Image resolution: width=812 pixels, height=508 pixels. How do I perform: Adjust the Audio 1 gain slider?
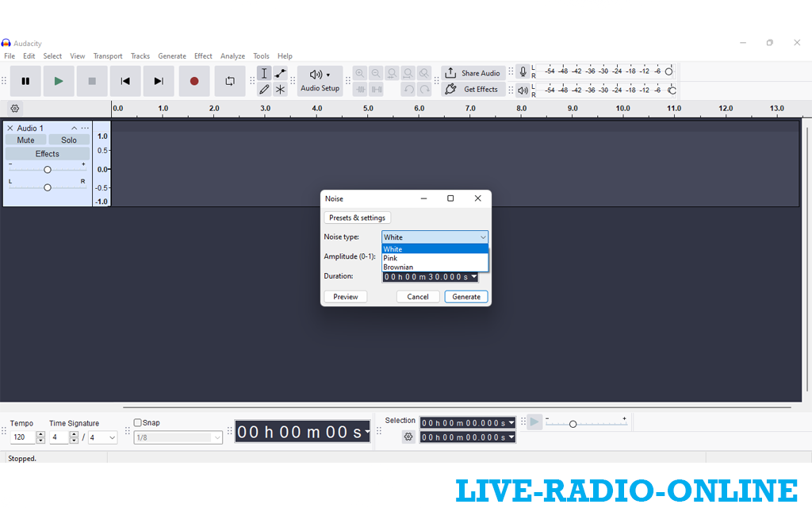point(48,170)
